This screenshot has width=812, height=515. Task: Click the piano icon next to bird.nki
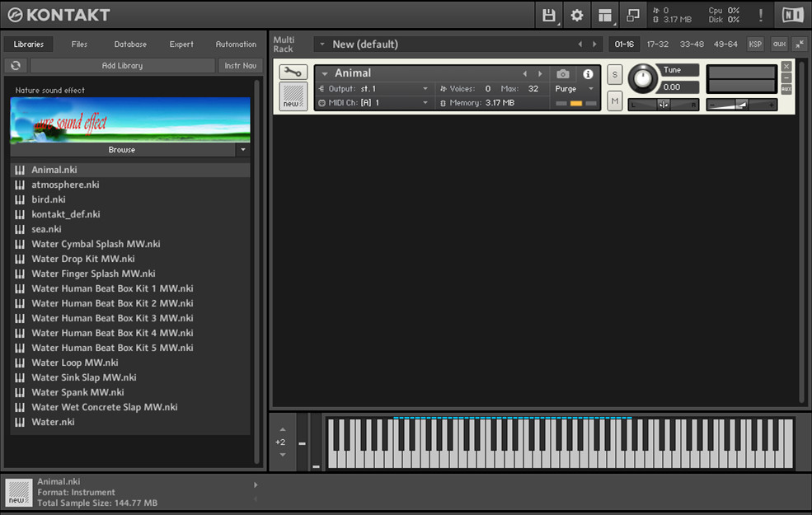coord(20,199)
